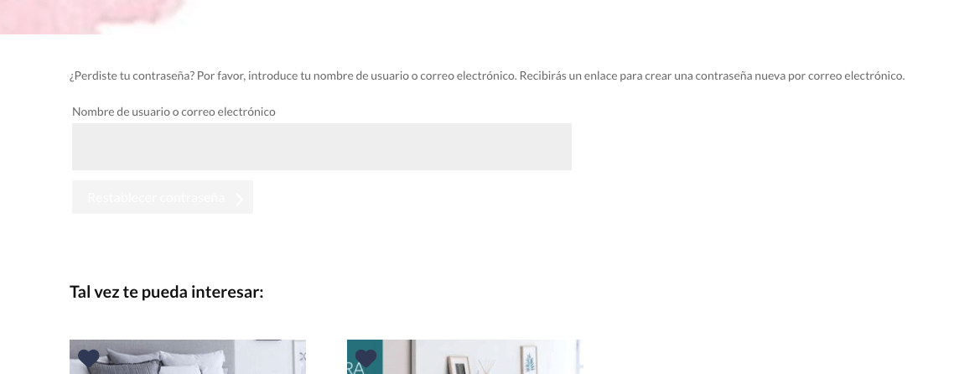This screenshot has width=980, height=374.
Task: Click the chevron arrow inside reset button
Action: (240, 199)
